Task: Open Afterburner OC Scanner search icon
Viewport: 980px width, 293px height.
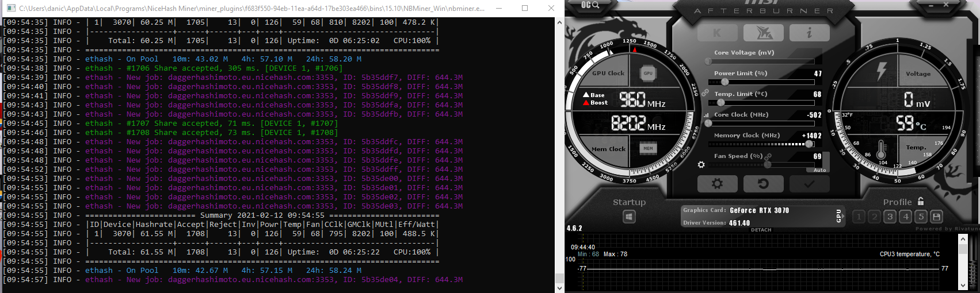Action: pyautogui.click(x=590, y=5)
